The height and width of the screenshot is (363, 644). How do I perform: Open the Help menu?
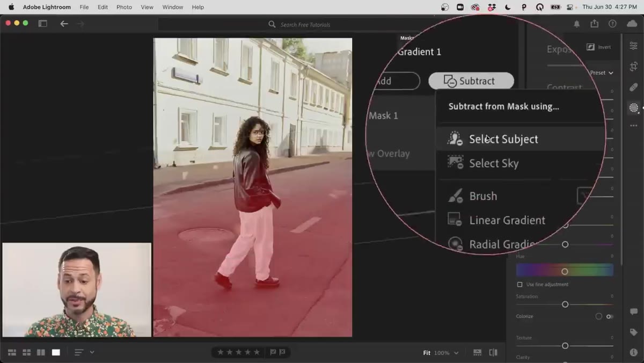point(198,7)
